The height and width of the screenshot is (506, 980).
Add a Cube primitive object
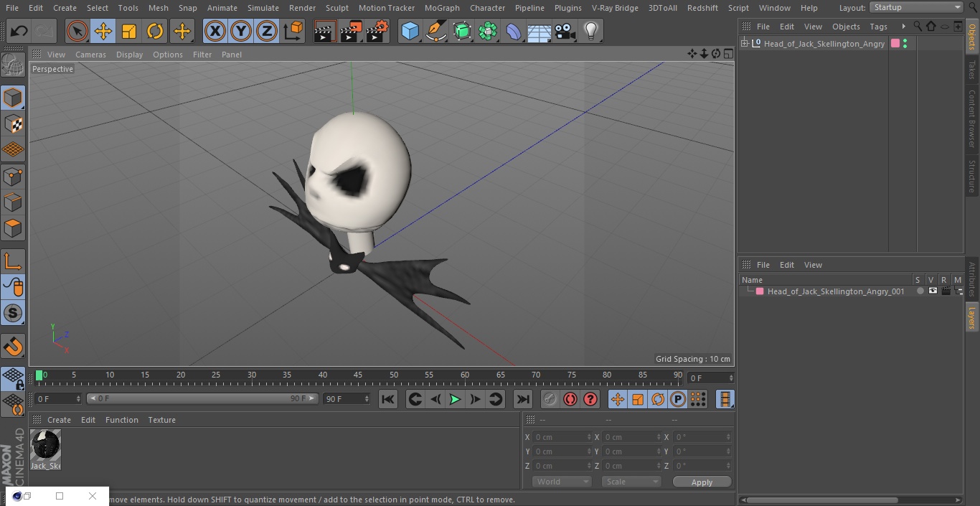[x=410, y=32]
